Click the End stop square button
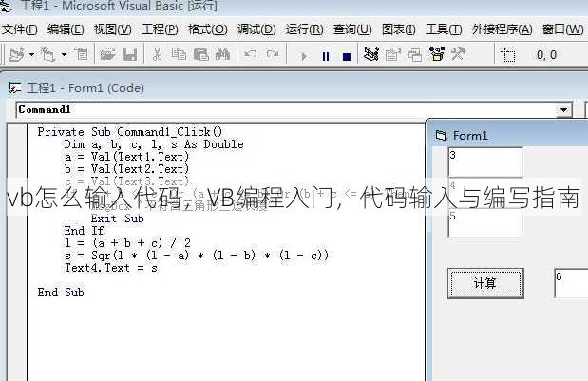Screen dimensions: 588x381 [x=347, y=56]
